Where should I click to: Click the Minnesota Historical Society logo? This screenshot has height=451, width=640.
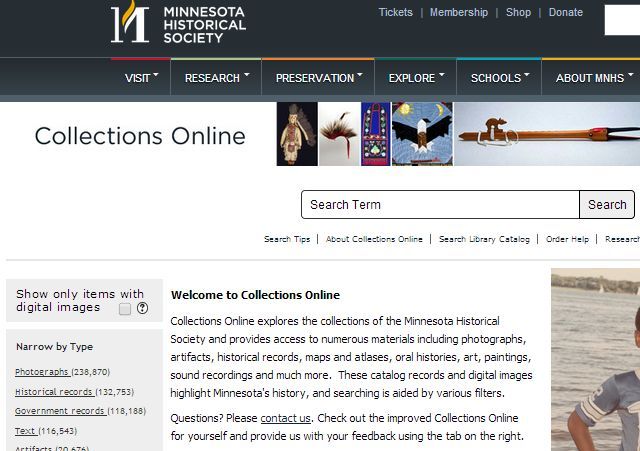coord(178,22)
